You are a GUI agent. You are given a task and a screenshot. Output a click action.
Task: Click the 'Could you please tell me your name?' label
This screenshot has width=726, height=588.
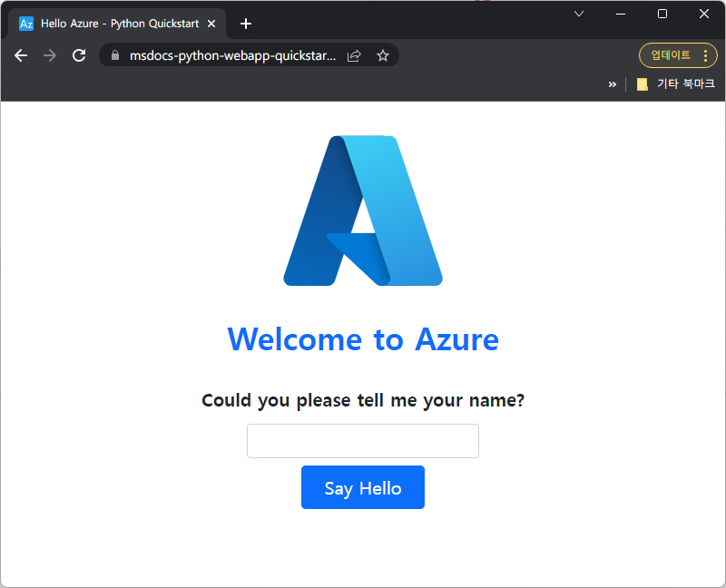pyautogui.click(x=363, y=400)
